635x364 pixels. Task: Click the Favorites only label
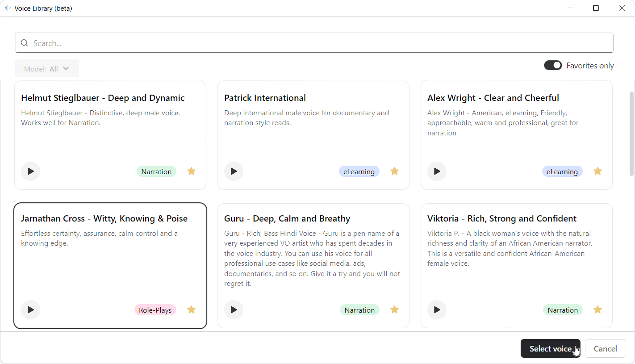[x=590, y=66]
